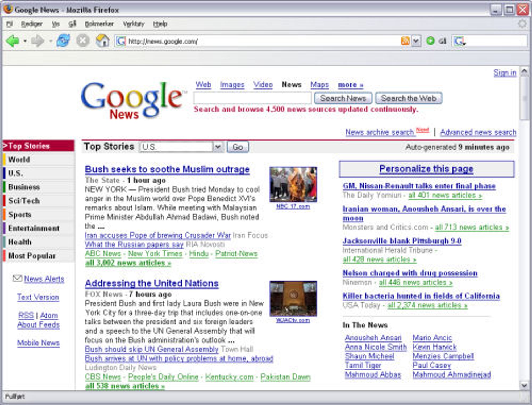Open the Back button history dropdown arrow
532x405 pixels.
25,41
